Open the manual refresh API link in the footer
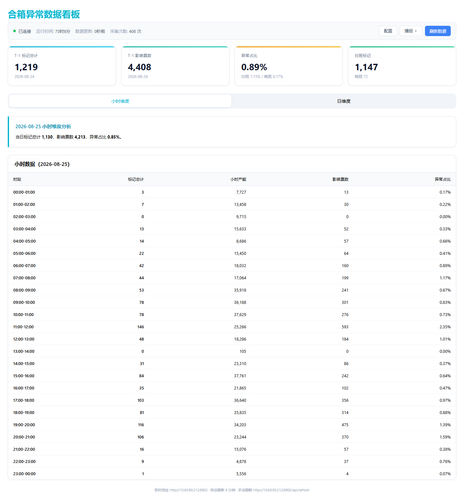 (x=281, y=490)
